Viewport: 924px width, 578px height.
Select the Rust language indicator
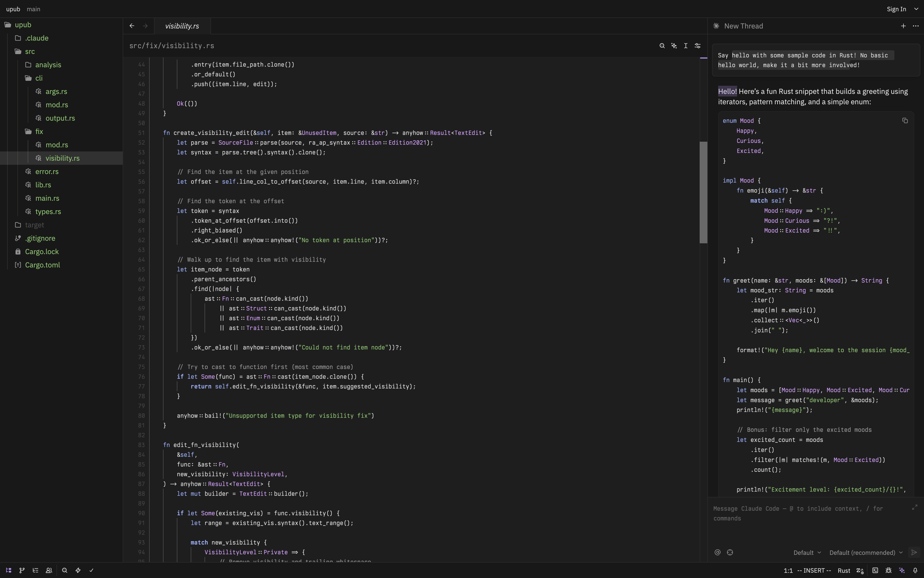coord(844,570)
